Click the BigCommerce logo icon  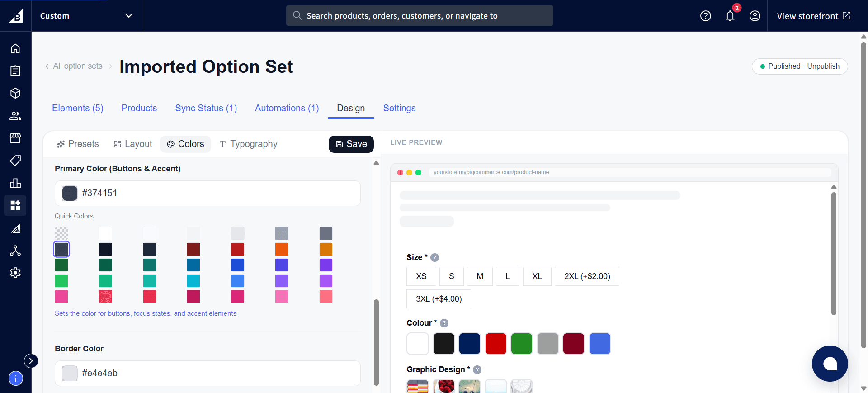(16, 16)
